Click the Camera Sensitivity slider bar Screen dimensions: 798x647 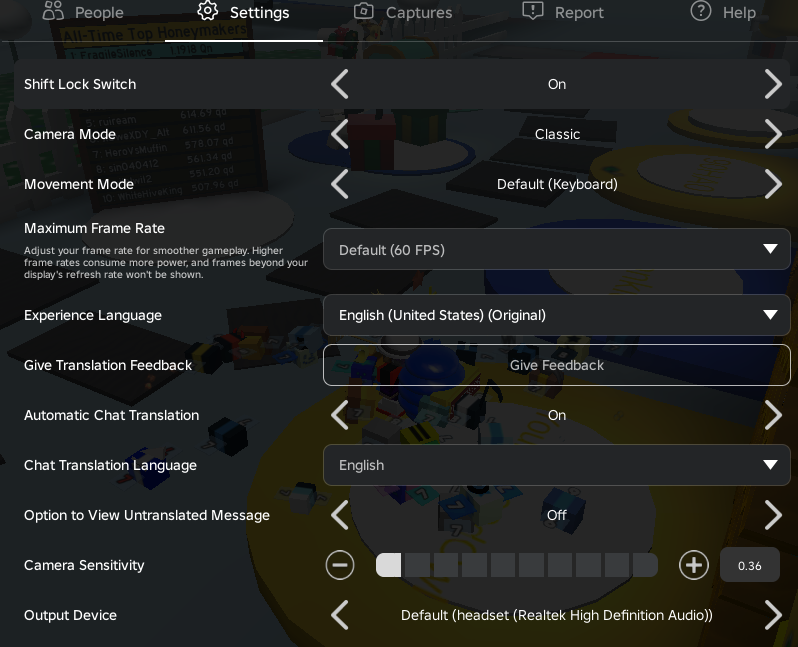click(x=517, y=565)
